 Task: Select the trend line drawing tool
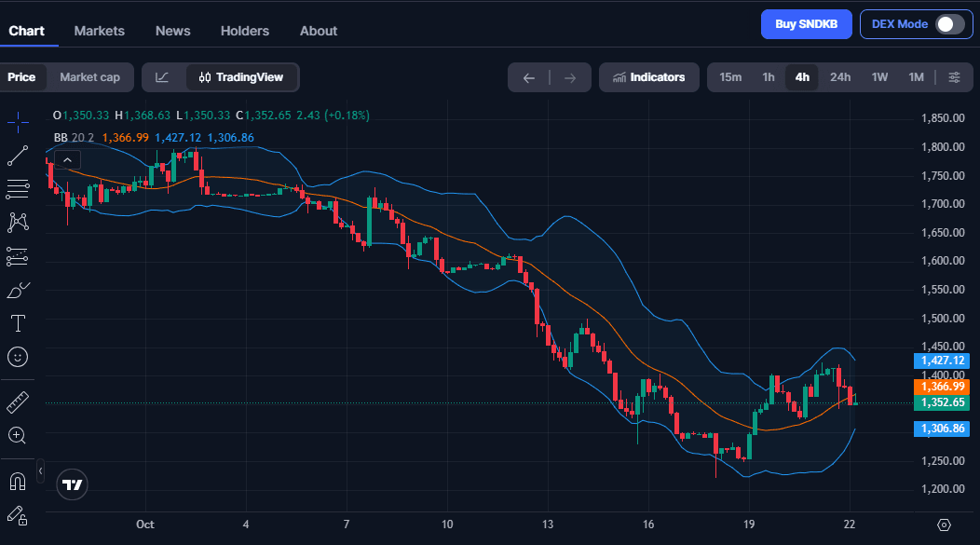(18, 156)
